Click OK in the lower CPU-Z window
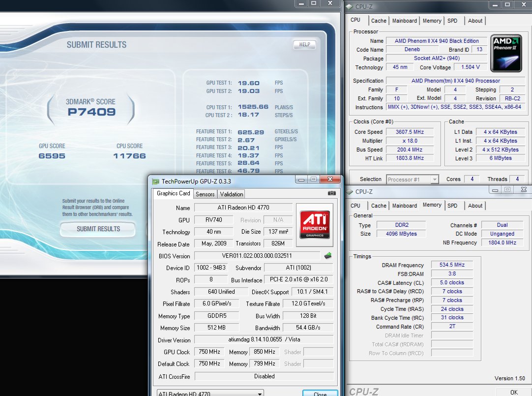Viewport: 532px width, 396px height. [x=514, y=392]
